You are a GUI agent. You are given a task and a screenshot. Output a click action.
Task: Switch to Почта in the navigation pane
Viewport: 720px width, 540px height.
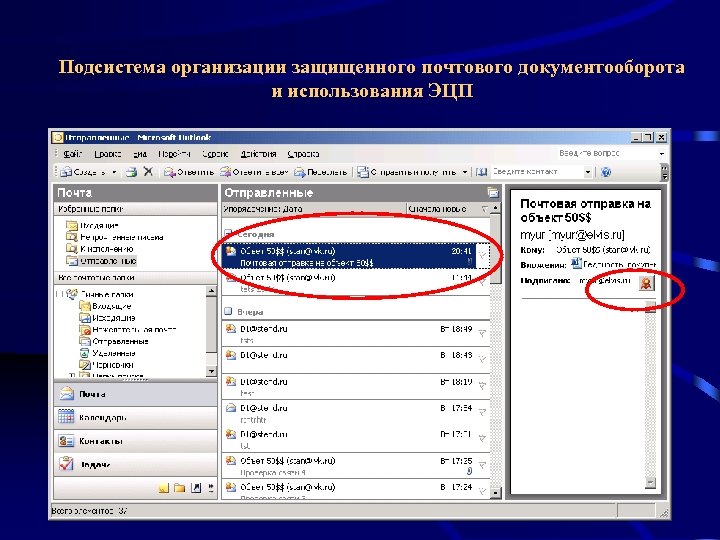(135, 394)
